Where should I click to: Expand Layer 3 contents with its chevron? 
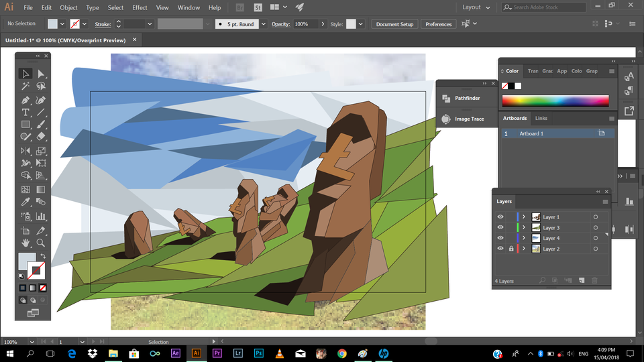pos(524,228)
